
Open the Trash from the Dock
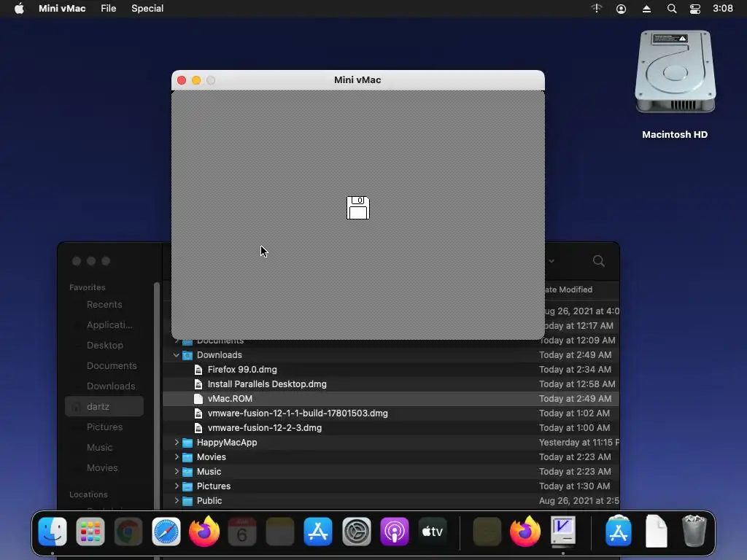694,532
